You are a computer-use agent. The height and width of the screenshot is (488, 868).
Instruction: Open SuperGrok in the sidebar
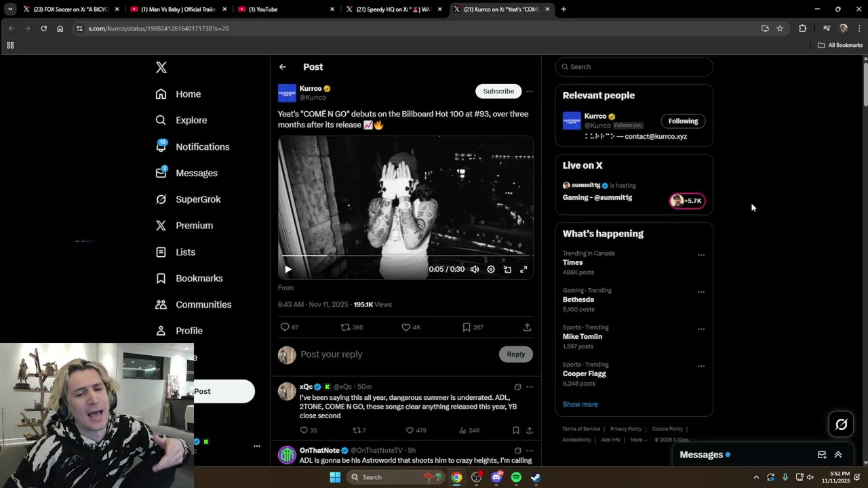(188, 199)
